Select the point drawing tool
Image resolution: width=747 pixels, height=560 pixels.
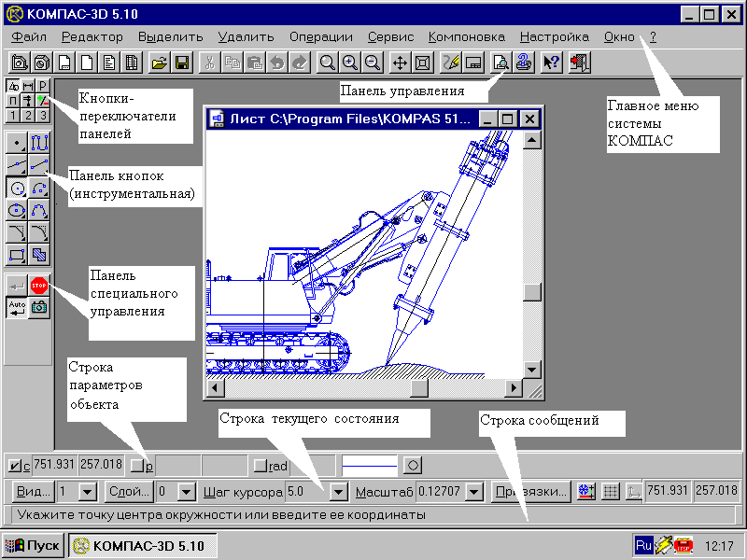(x=17, y=143)
